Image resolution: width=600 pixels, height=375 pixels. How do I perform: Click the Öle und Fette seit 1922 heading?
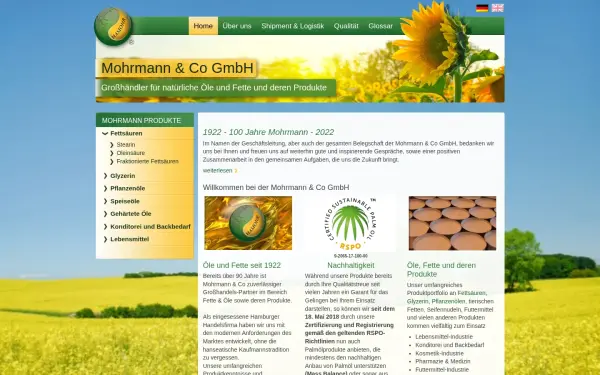pyautogui.click(x=242, y=266)
